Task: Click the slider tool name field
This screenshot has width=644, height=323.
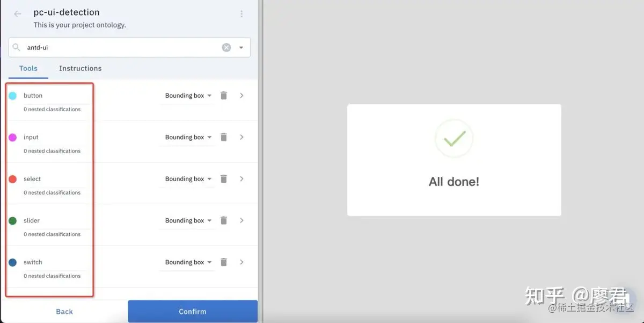Action: (x=56, y=220)
